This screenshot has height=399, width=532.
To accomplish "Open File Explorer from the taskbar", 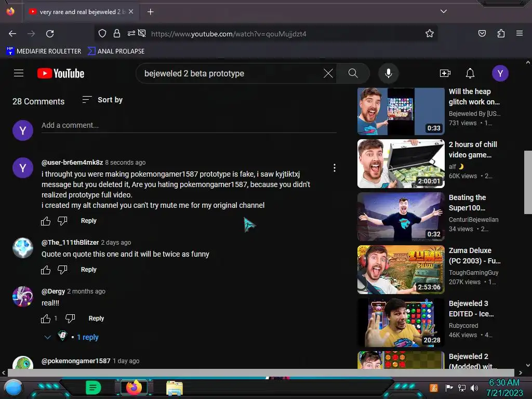I will (175, 388).
